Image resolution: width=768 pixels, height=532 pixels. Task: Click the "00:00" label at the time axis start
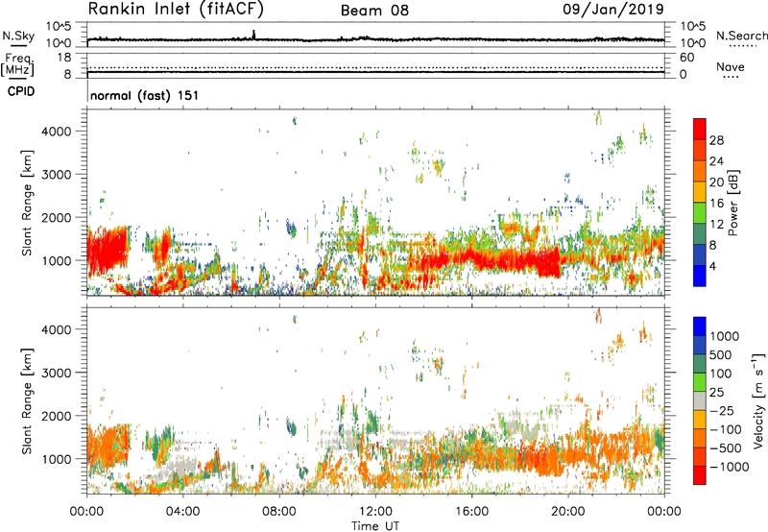pyautogui.click(x=86, y=512)
